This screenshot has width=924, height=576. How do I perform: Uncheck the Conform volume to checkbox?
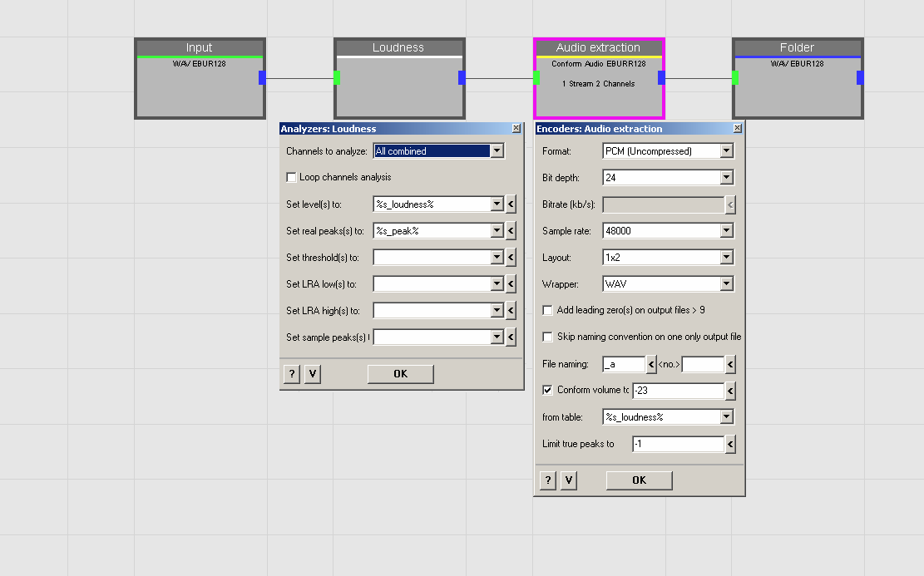547,390
